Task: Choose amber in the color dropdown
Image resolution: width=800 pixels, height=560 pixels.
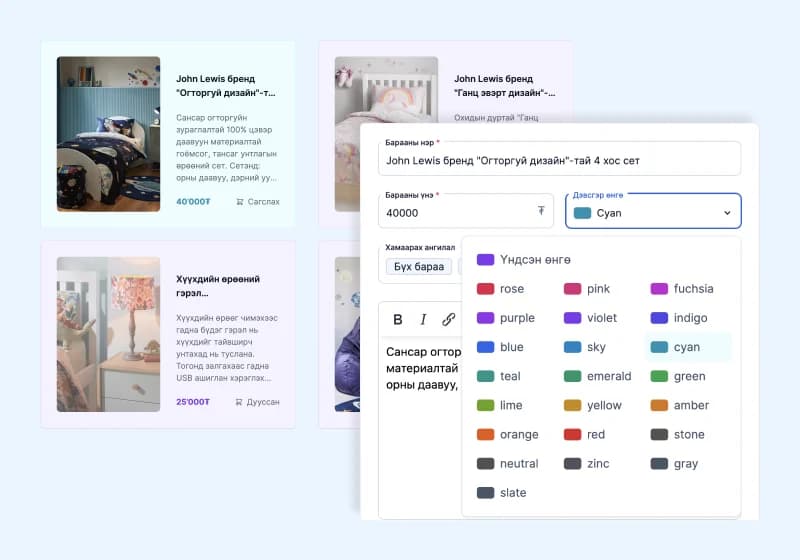Action: (x=680, y=405)
